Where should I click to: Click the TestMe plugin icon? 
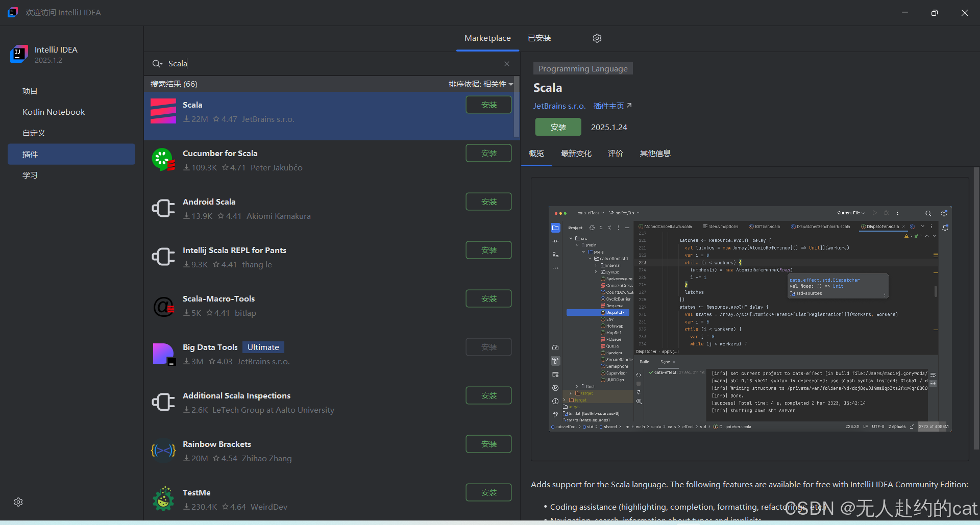point(163,499)
